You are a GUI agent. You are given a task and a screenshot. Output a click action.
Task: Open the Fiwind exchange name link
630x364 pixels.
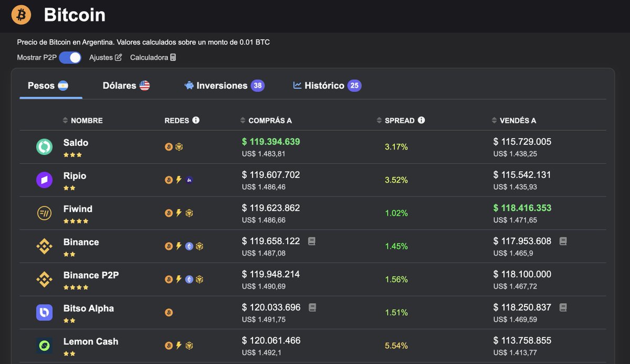(78, 209)
